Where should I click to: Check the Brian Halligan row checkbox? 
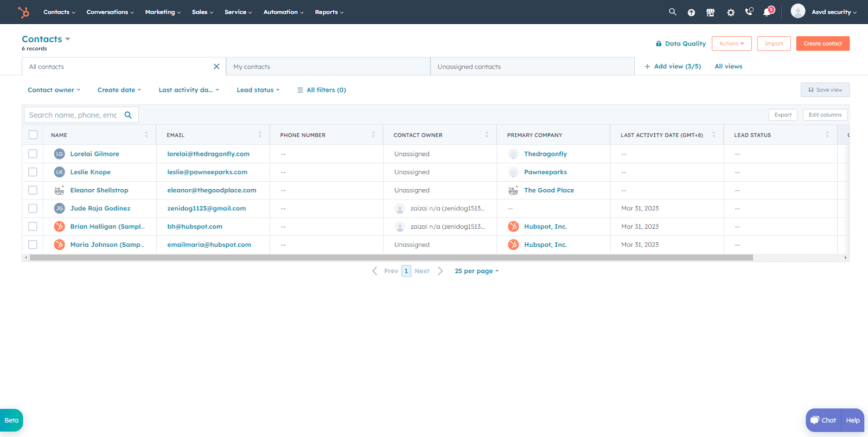click(x=33, y=227)
